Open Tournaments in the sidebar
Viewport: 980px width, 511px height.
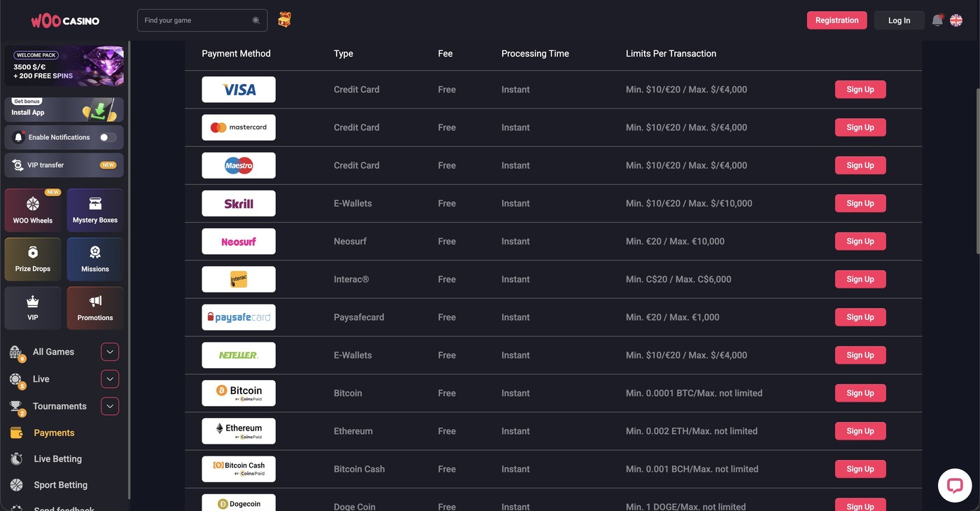59,406
